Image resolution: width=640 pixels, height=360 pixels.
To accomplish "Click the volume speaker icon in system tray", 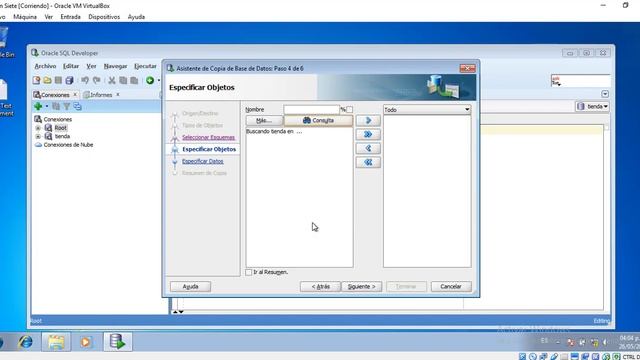I will point(605,342).
